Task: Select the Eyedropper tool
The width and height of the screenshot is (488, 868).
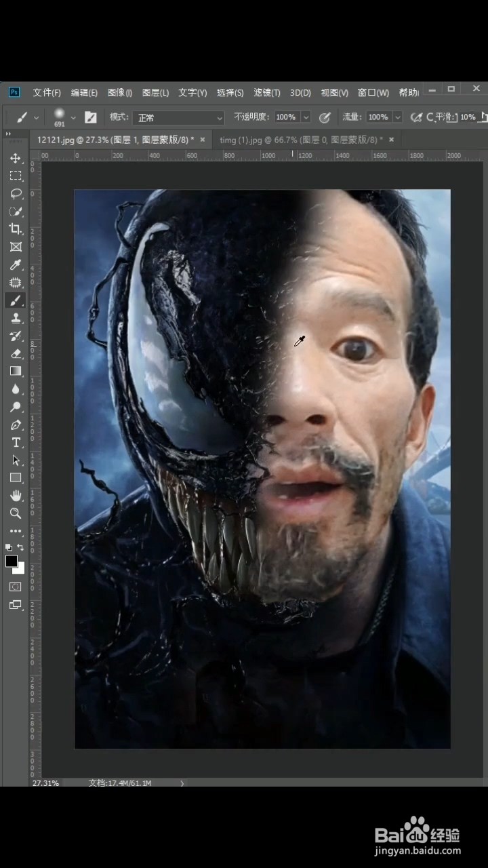Action: tap(16, 264)
